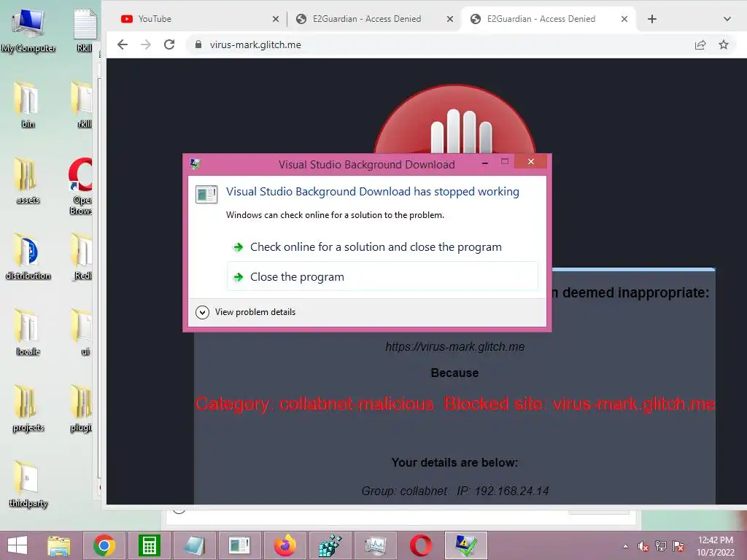Open the assets folder on desktop
The height and width of the screenshot is (560, 747).
[28, 181]
